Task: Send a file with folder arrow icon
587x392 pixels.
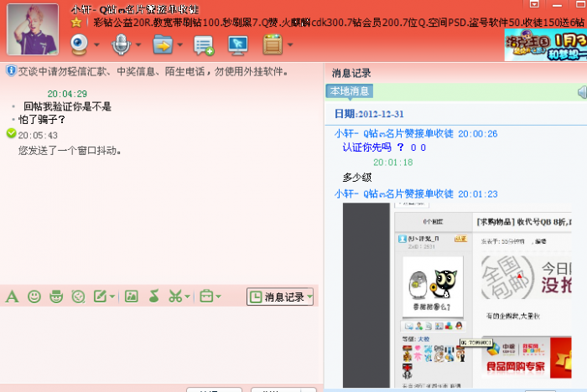Action: [x=163, y=45]
